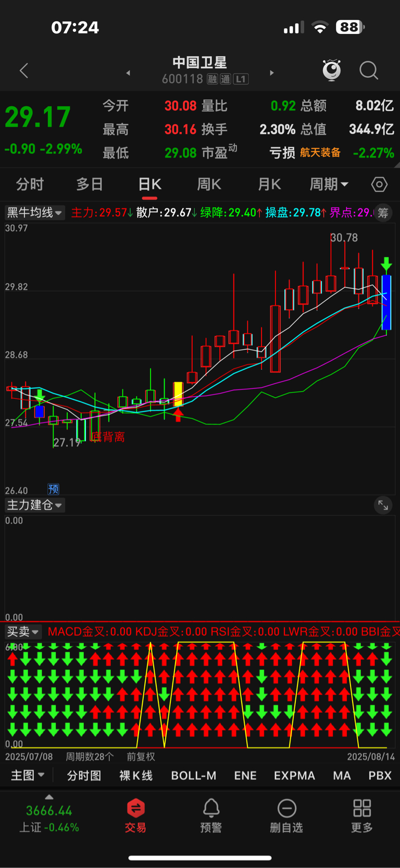
Task: Select 日K tab
Action: [x=149, y=184]
